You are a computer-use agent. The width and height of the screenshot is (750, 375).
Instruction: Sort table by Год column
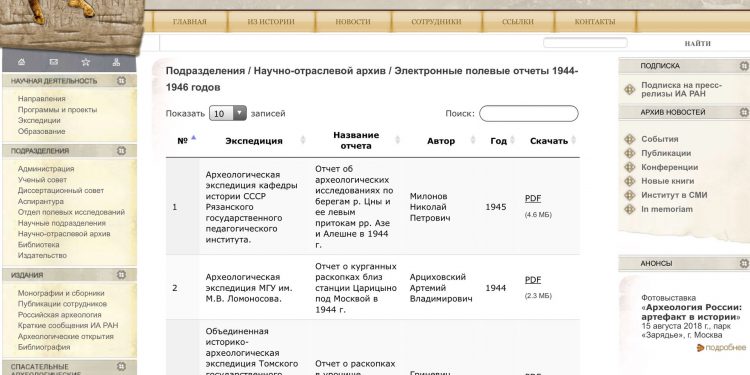[x=498, y=141]
